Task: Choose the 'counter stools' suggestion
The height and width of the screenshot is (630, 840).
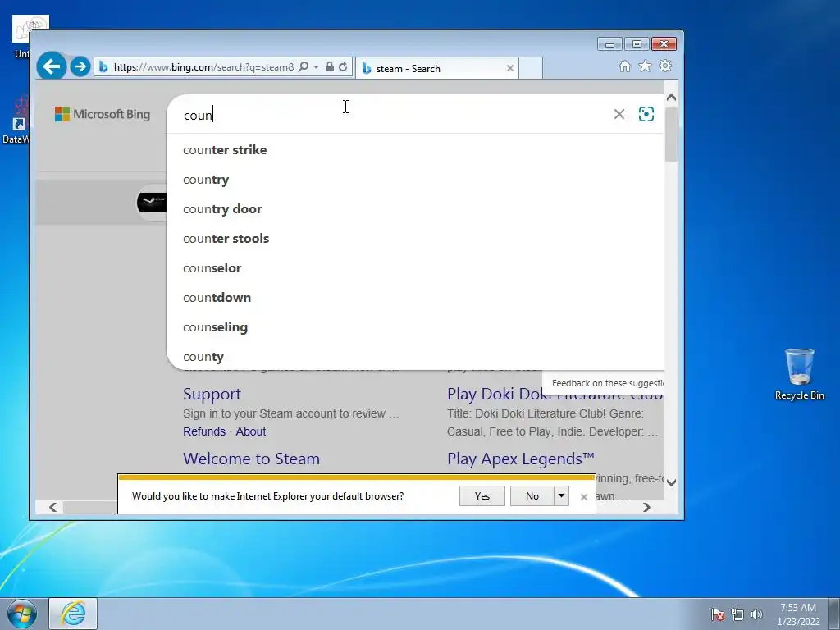Action: tap(416, 239)
